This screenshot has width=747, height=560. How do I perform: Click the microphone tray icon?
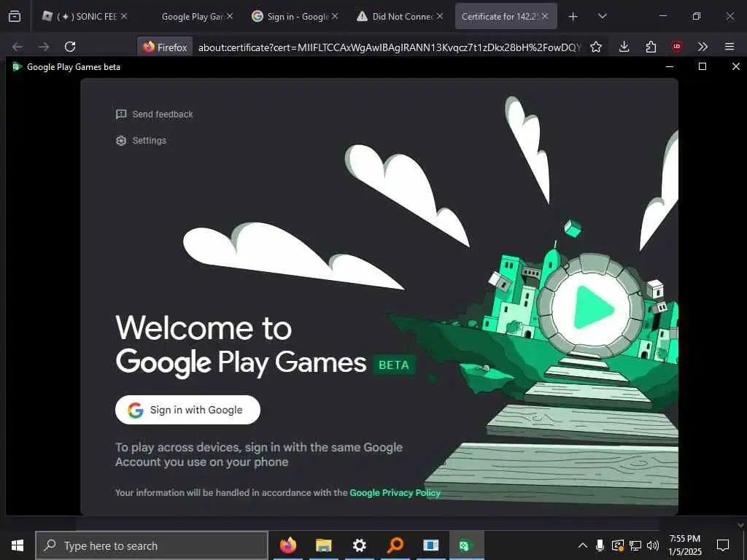point(600,545)
